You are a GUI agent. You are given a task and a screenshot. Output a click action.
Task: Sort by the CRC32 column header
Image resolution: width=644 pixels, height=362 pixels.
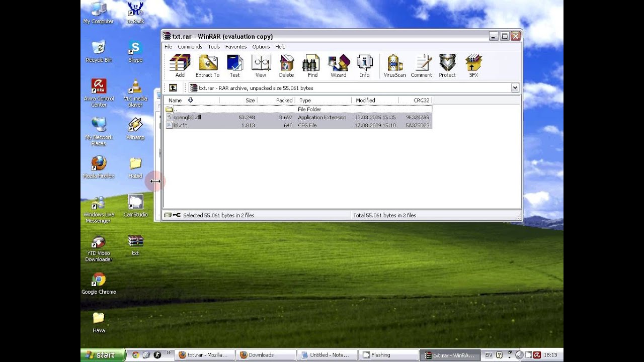[x=415, y=101]
